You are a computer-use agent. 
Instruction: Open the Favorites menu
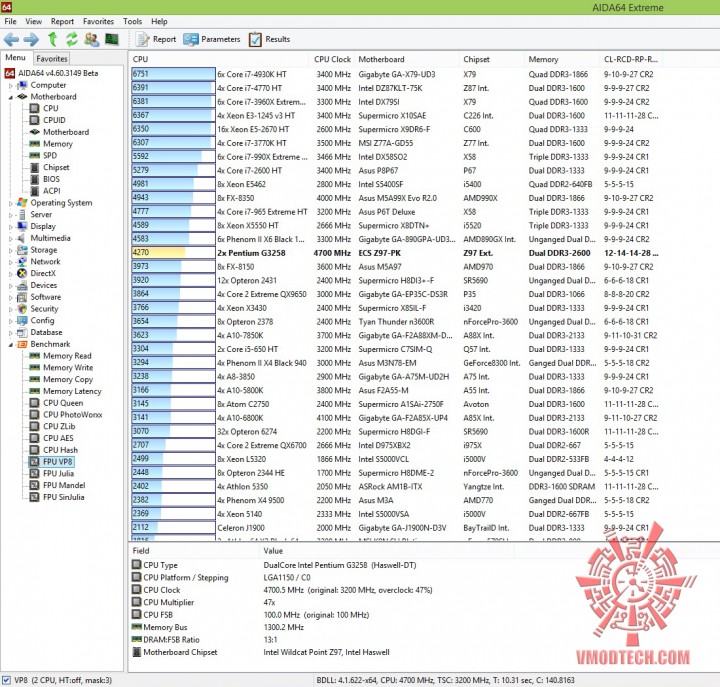pos(98,22)
